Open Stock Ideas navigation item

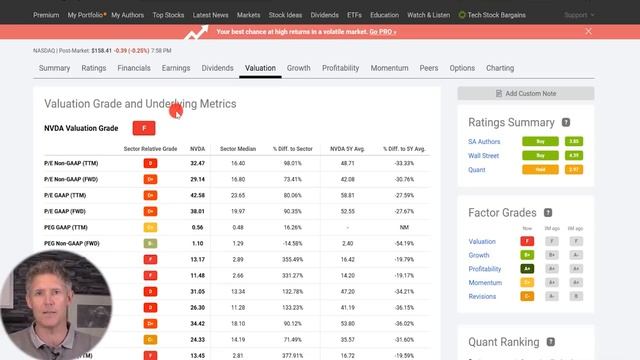pos(285,15)
